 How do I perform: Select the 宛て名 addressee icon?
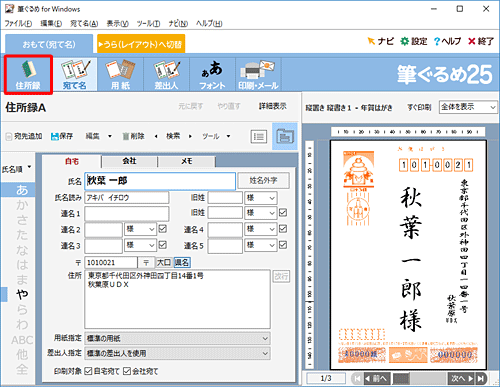[x=75, y=75]
